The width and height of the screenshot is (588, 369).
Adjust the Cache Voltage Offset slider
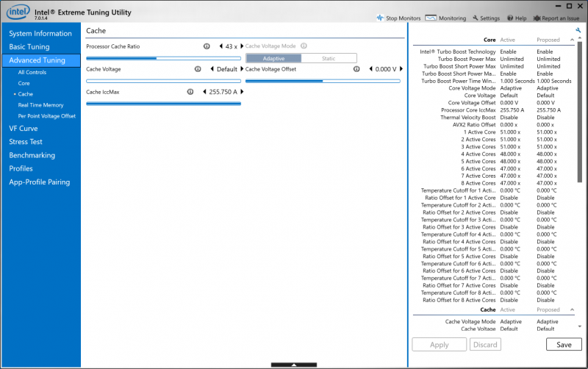[323, 81]
